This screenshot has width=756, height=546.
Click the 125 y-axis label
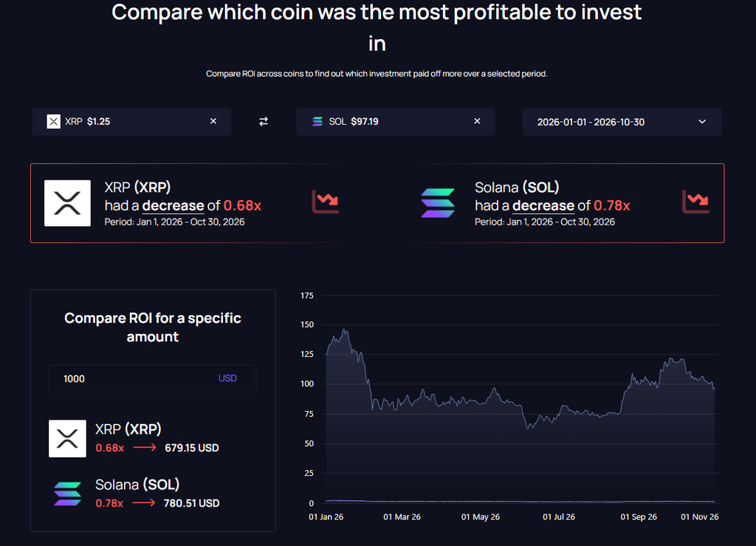point(307,355)
